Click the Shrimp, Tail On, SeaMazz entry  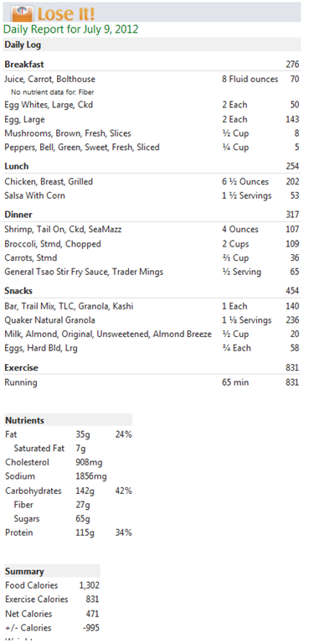[x=152, y=229]
